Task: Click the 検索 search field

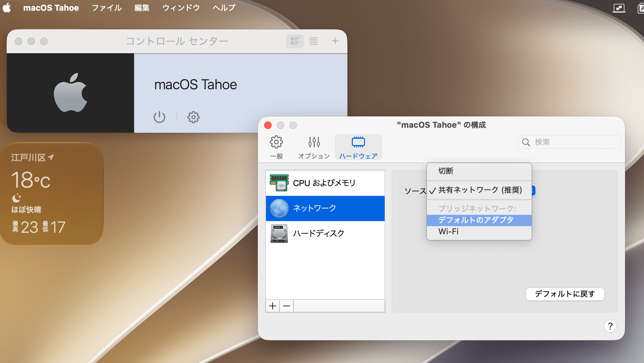Action: pyautogui.click(x=569, y=142)
